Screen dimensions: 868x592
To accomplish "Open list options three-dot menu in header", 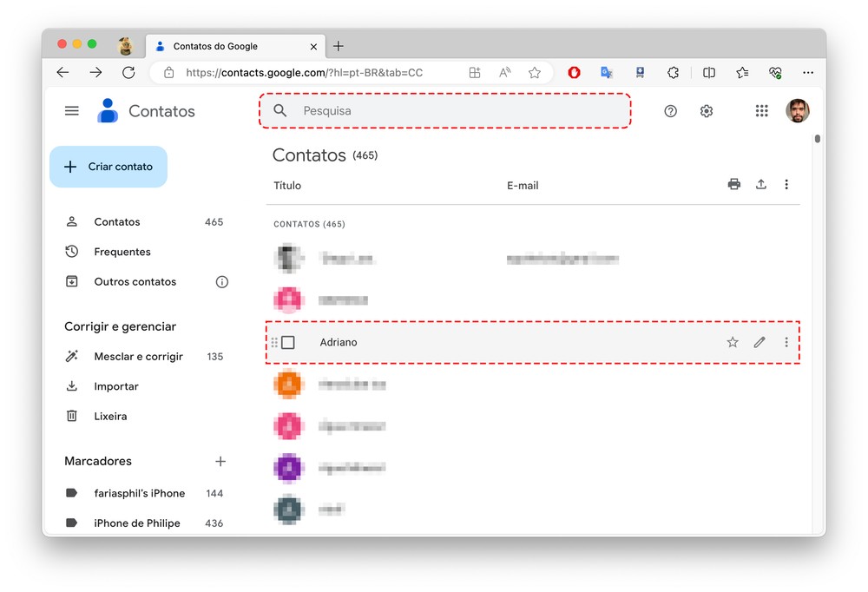I will [786, 184].
